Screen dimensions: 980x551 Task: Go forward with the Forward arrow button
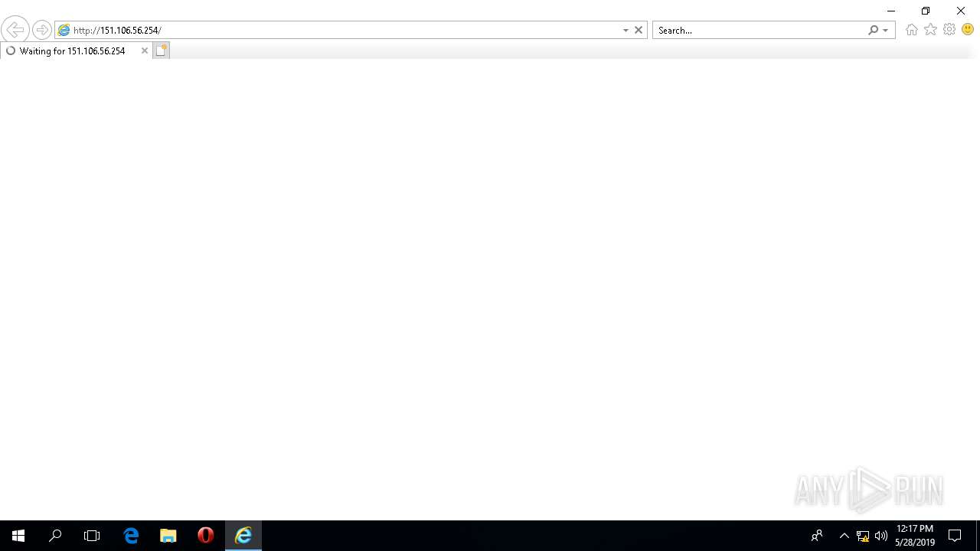coord(41,30)
